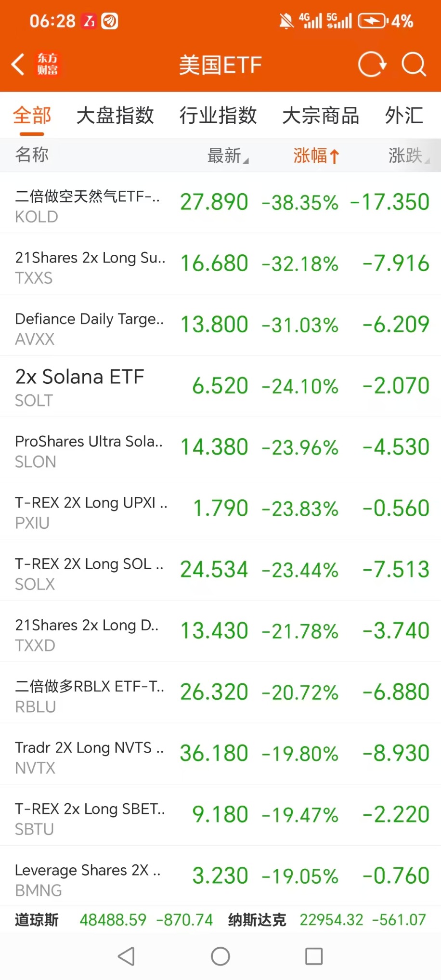Screen dimensions: 441x980
Task: Tap the Android back navigation button
Action: [126, 956]
